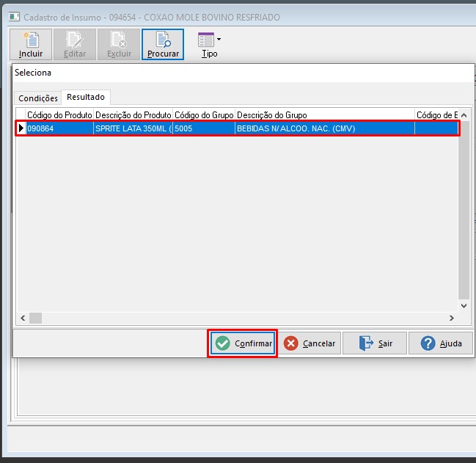Select product code 090864 cell
This screenshot has height=463, width=476.
tap(59, 128)
